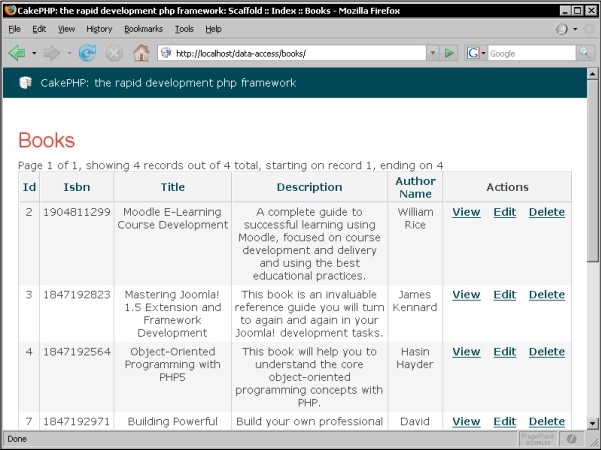This screenshot has width=601, height=450.
Task: Open the Forward history dropdown arrow
Action: coord(69,53)
